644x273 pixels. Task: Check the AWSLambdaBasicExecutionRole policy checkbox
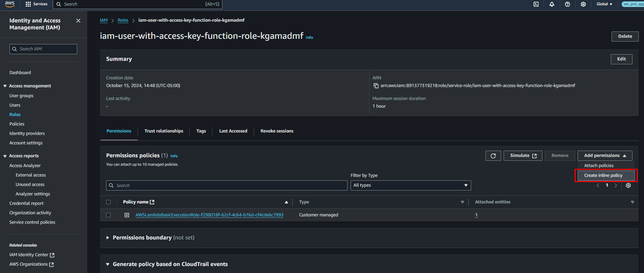pos(108,215)
